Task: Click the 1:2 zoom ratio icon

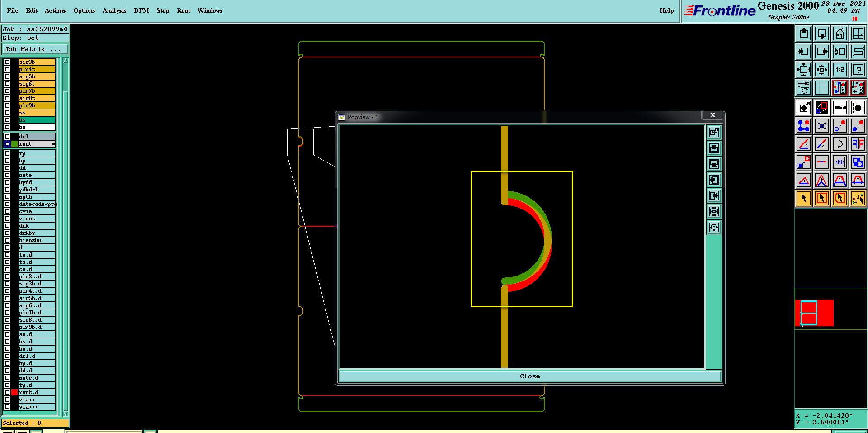Action: tap(840, 70)
